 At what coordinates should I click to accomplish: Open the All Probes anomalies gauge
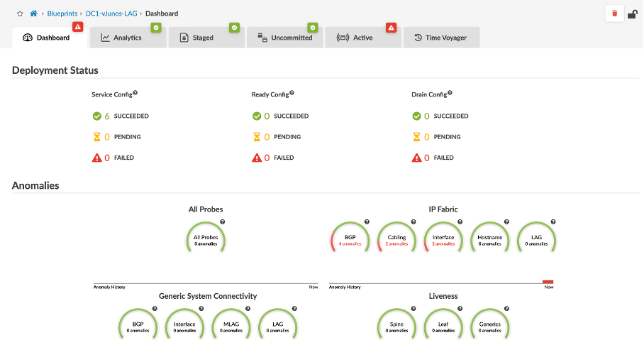[206, 240]
